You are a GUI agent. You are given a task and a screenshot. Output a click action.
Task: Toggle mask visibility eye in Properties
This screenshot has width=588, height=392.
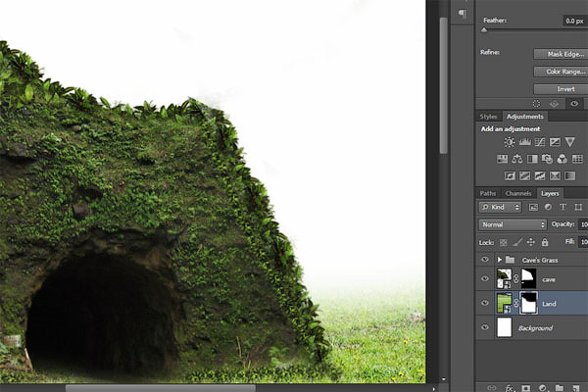(x=574, y=104)
